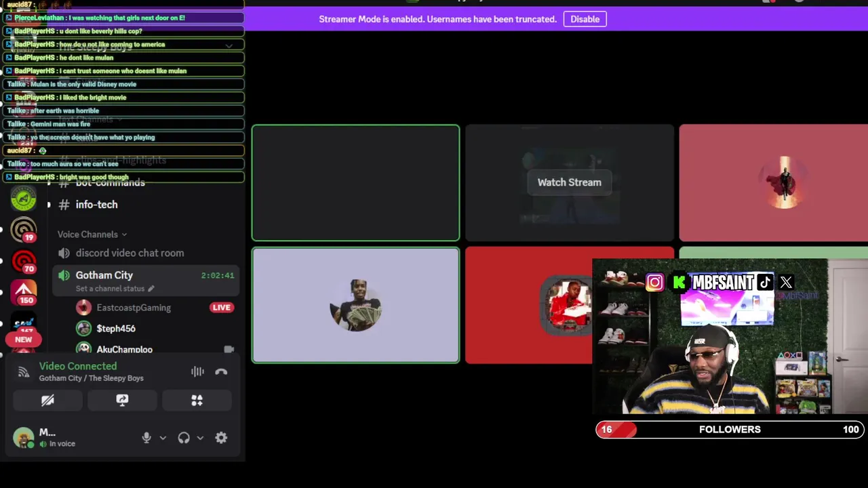Click TikTok icon on webcam overlay
Viewport: 868px width, 488px height.
(x=765, y=283)
